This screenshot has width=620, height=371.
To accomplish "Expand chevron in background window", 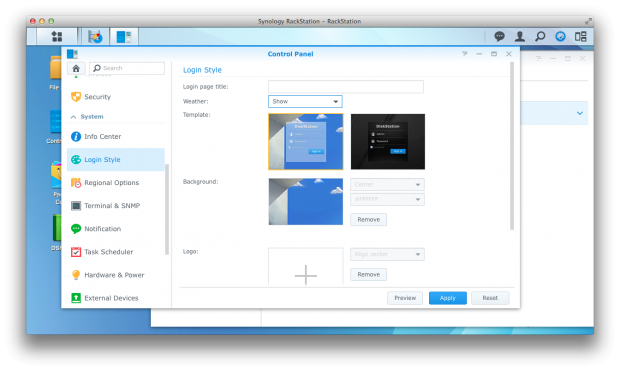I will (x=580, y=113).
